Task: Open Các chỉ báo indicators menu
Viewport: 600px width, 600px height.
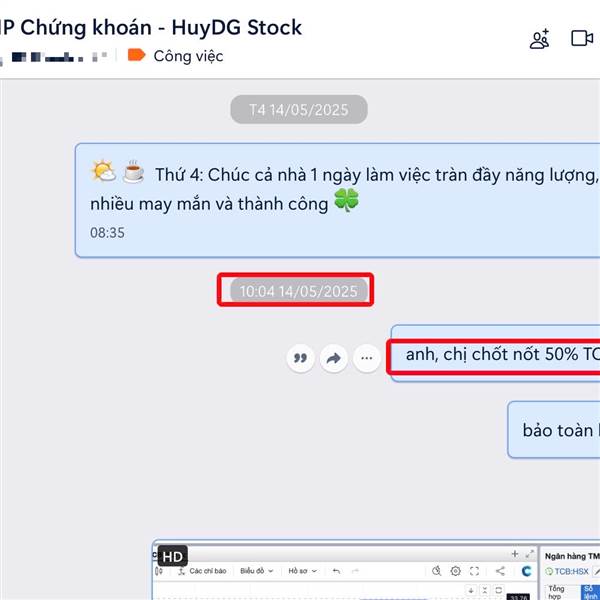Action: (x=202, y=571)
